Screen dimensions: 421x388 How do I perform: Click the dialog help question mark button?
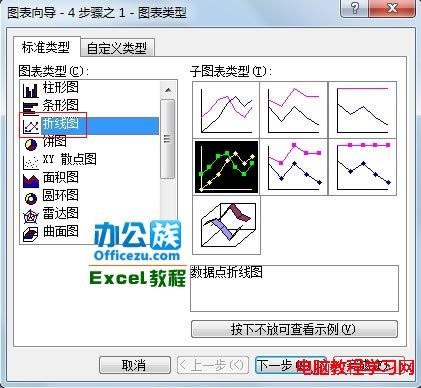pyautogui.click(x=355, y=8)
